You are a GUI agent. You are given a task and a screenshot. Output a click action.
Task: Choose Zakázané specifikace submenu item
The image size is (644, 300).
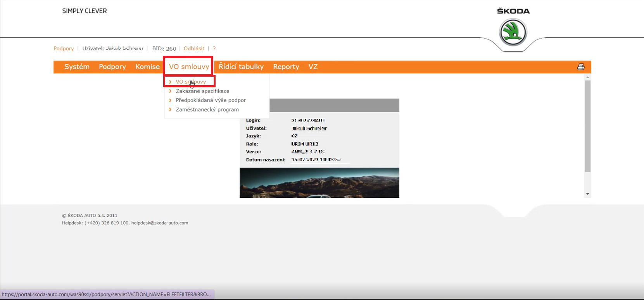pyautogui.click(x=202, y=91)
